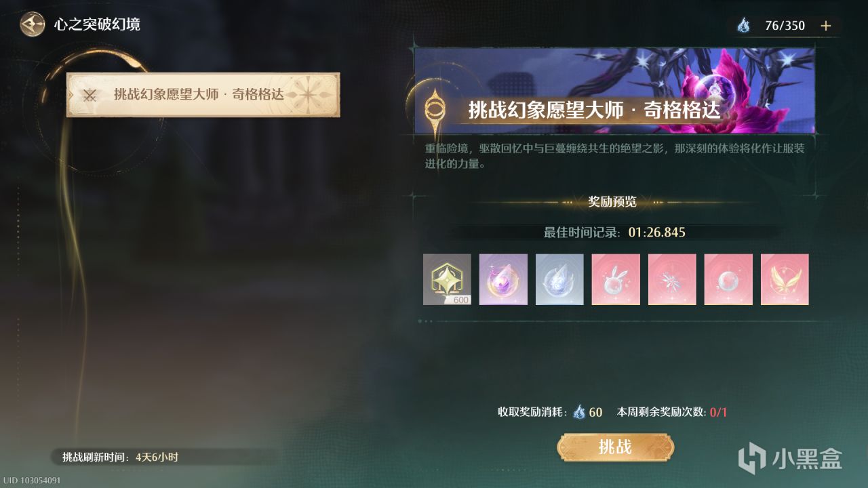
Task: Tap the 收取奖励消耗 60 cost label
Action: 550,411
